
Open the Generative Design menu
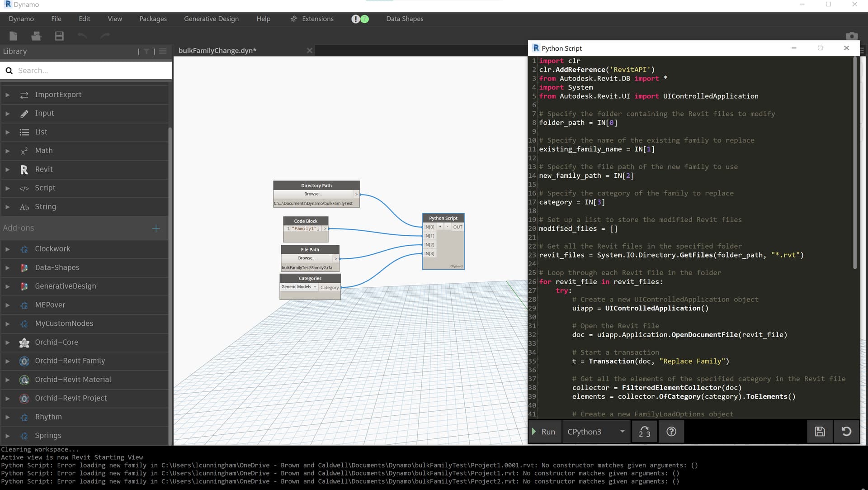pyautogui.click(x=211, y=19)
